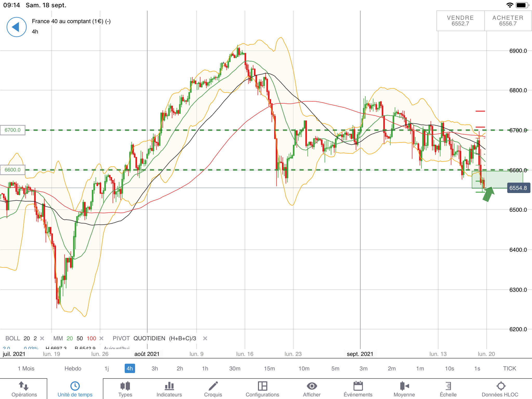The image size is (532, 399).
Task: Open the Événements calendar icon
Action: click(358, 386)
